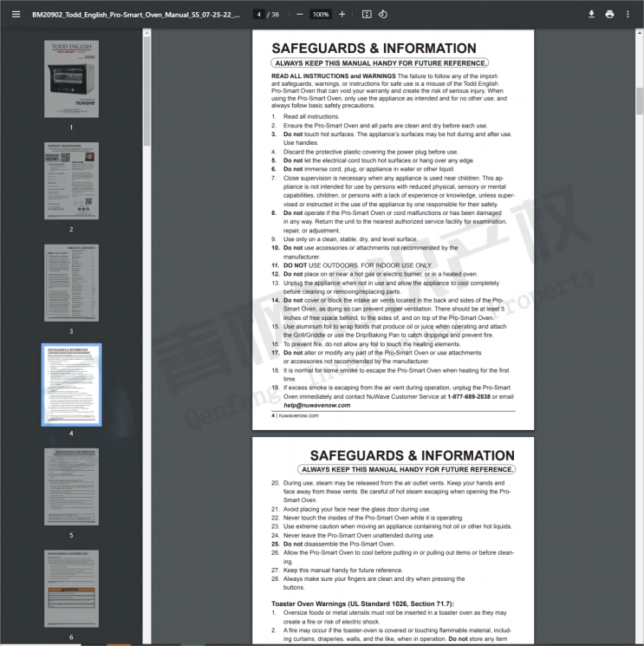Click the help@nuwavenow.com email address

click(316, 406)
